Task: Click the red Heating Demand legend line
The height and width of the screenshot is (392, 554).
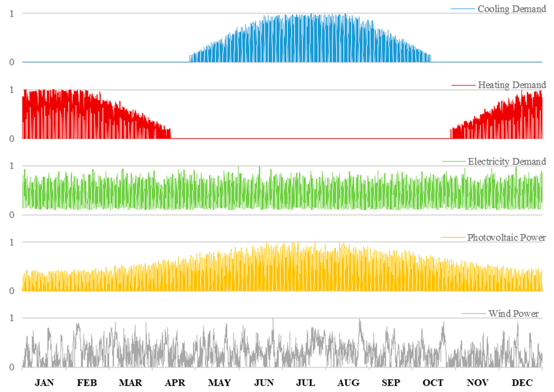Action: point(463,85)
